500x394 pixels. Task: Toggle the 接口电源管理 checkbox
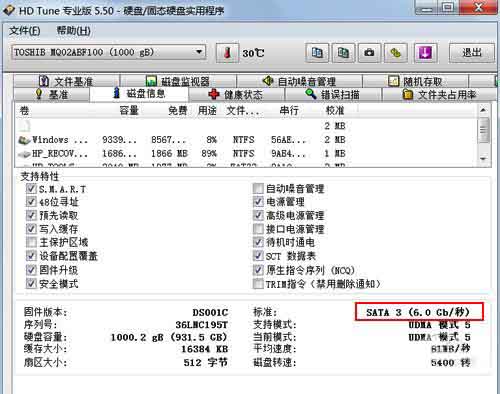258,229
